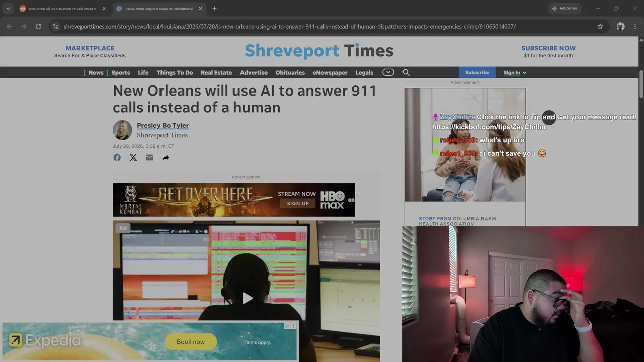Image resolution: width=644 pixels, height=362 pixels.
Task: Close the first browser tab
Action: click(104, 9)
